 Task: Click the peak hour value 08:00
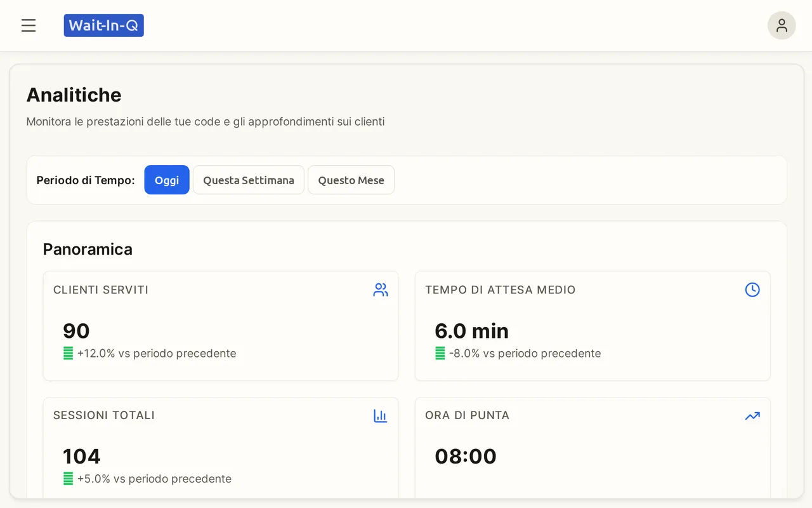466,457
